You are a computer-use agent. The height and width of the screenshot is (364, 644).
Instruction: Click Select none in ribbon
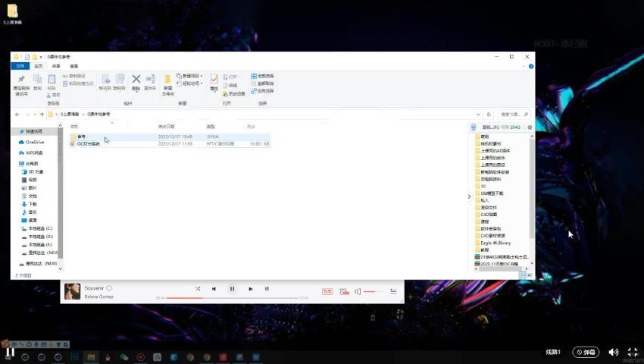[262, 83]
